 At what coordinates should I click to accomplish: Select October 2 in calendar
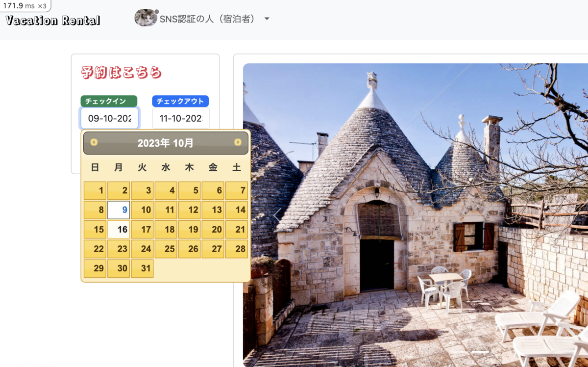[119, 190]
